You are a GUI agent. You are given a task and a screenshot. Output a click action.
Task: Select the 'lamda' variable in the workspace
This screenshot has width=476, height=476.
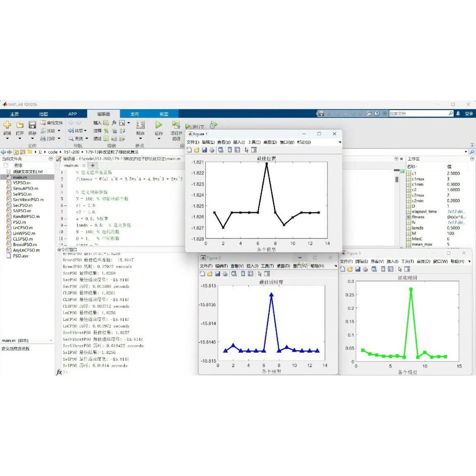(x=418, y=228)
